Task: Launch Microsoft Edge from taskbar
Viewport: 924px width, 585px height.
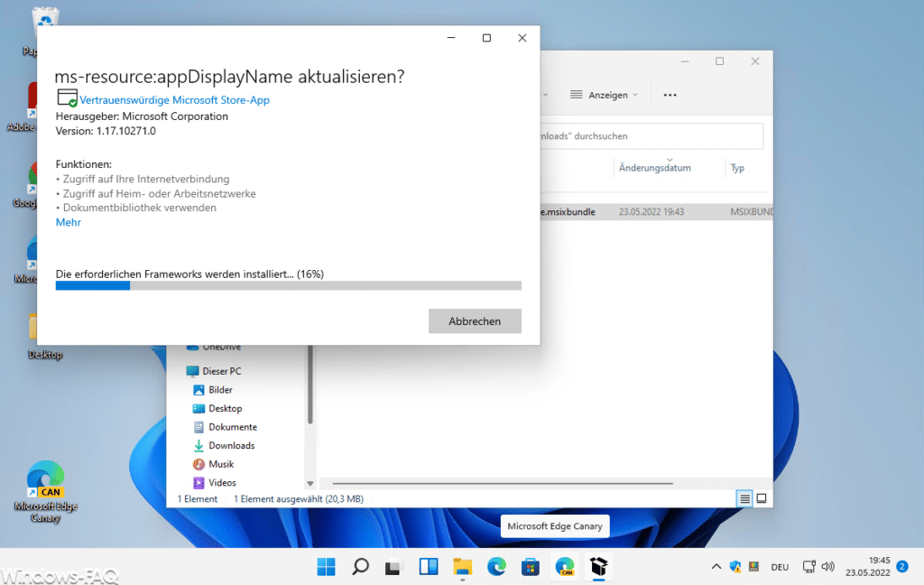Action: 497,567
